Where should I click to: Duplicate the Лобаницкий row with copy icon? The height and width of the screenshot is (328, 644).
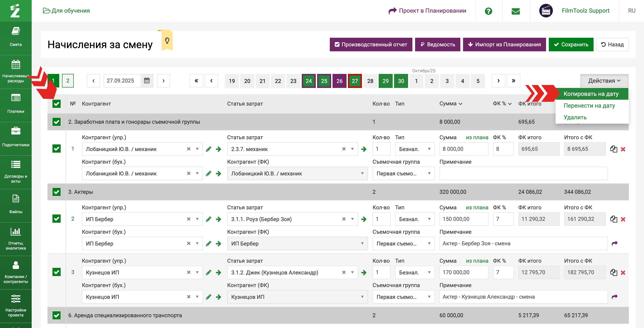coord(613,149)
